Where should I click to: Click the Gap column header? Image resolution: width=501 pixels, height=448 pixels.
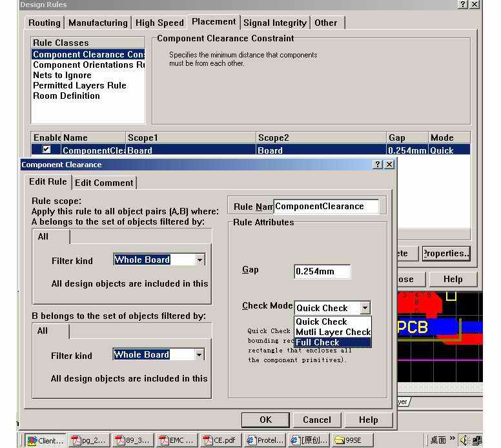point(407,137)
